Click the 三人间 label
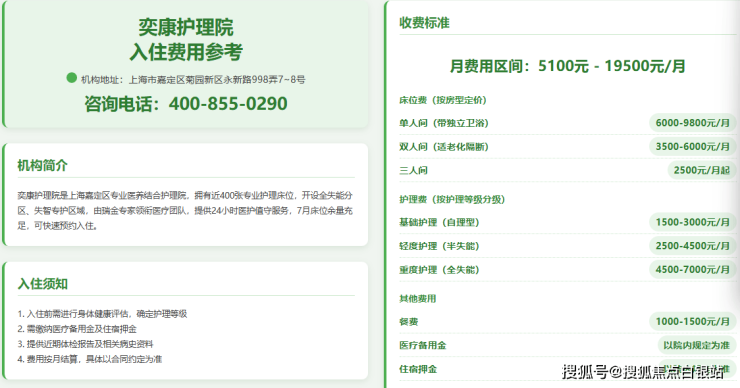The width and height of the screenshot is (740, 388). pyautogui.click(x=413, y=170)
